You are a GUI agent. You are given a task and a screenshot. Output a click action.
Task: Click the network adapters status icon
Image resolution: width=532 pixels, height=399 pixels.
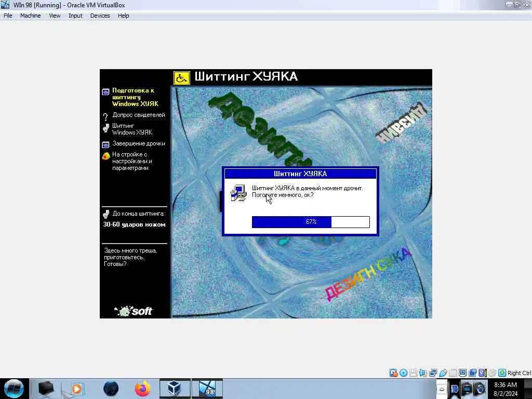tap(433, 373)
